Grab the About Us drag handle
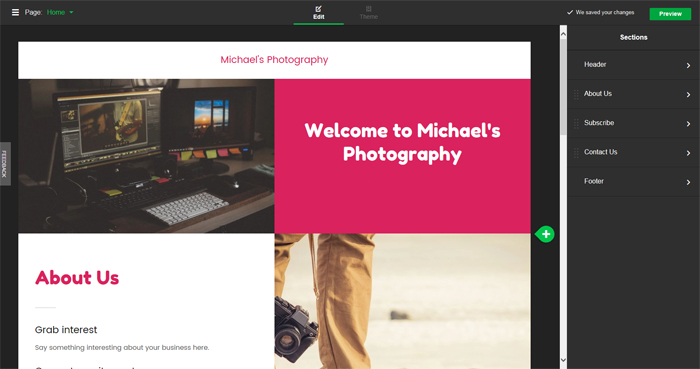The image size is (700, 369). [576, 94]
